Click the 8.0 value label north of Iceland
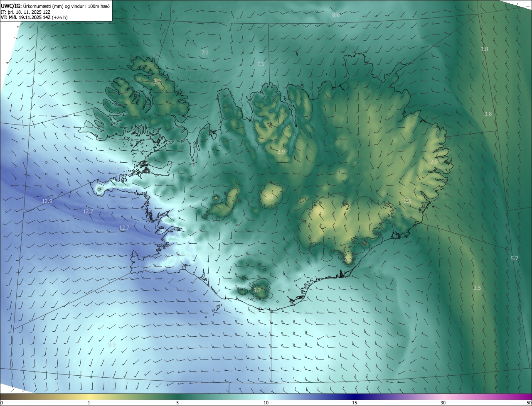This screenshot has height=406, width=532. point(336,15)
